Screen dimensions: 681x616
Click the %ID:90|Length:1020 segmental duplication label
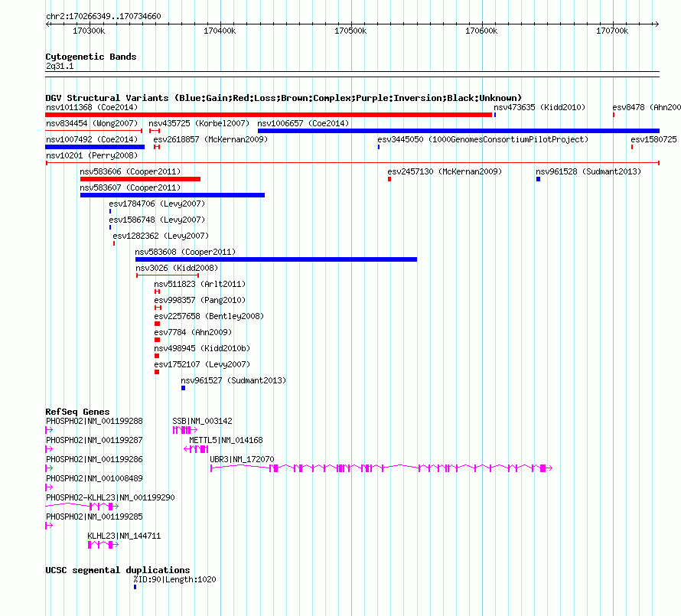coord(174,579)
